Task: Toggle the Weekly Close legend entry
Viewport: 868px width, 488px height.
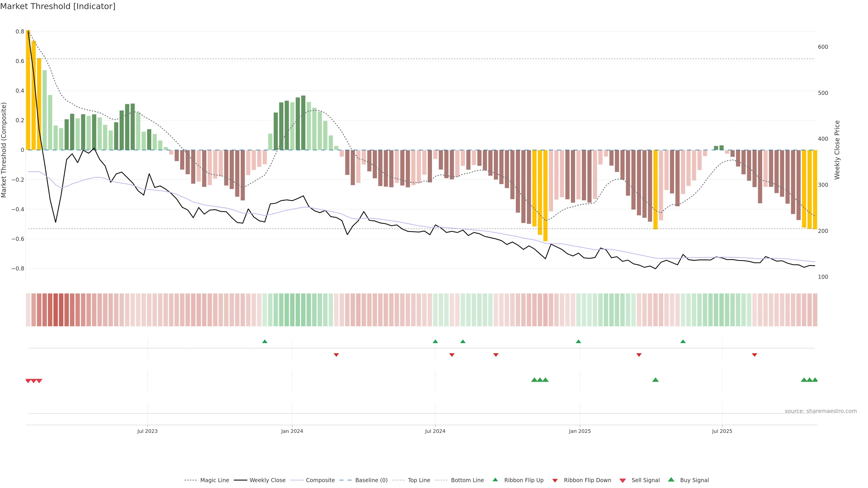Action: point(267,480)
